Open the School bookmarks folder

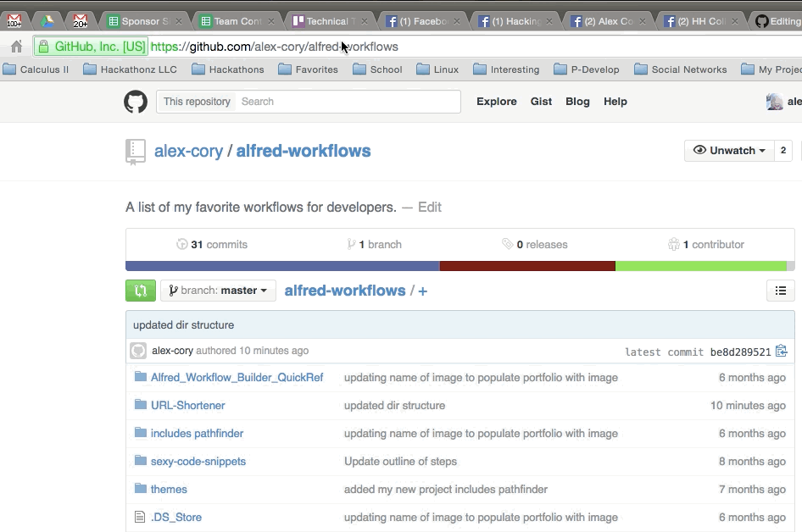coord(377,69)
